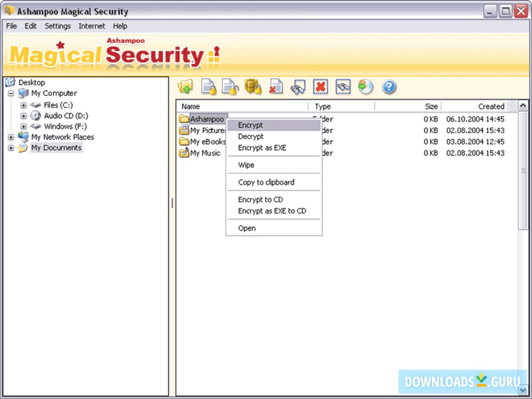Viewport: 532px width, 399px height.
Task: Choose Encrypt from the context menu
Action: (274, 125)
